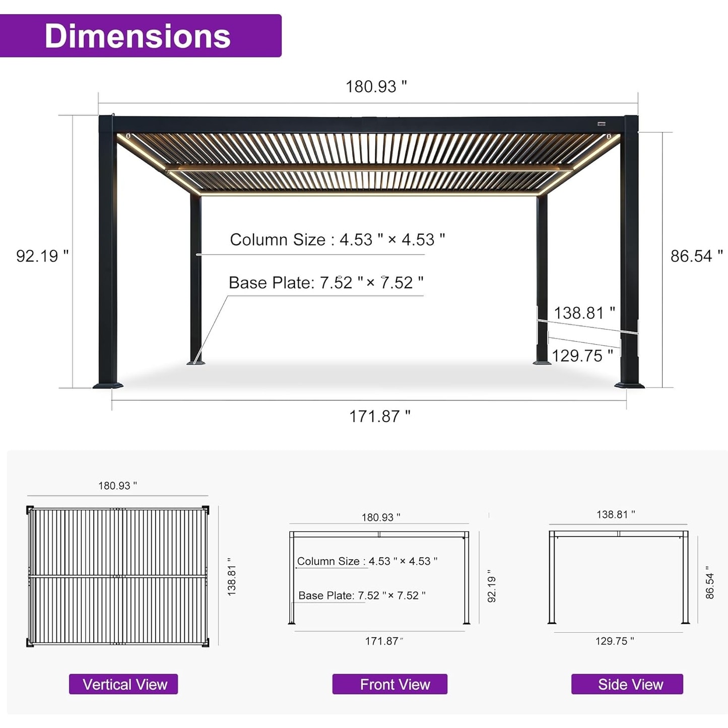This screenshot has width=728, height=728.
Task: Click rotated 86.54" beside the Side View diagram
Action: tap(710, 582)
